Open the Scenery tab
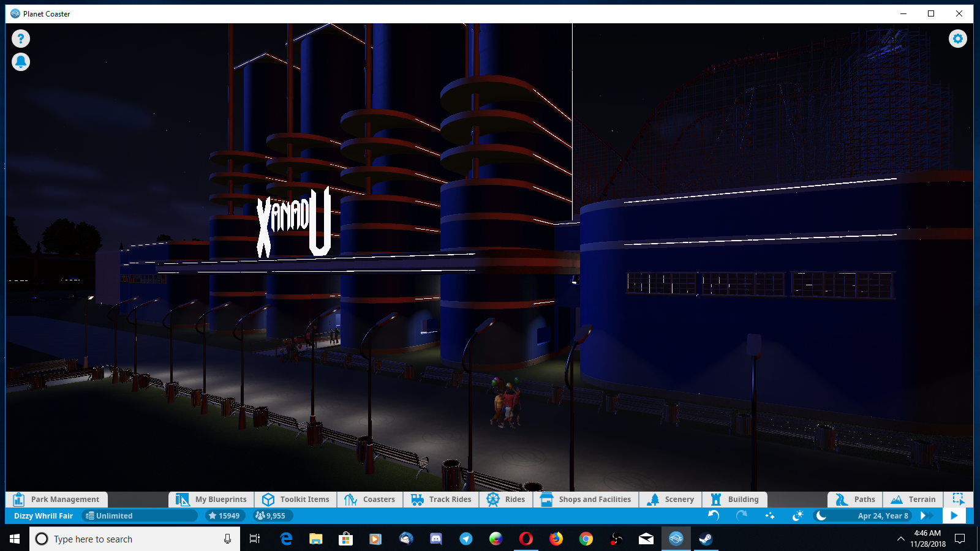The height and width of the screenshot is (551, 980). click(671, 499)
